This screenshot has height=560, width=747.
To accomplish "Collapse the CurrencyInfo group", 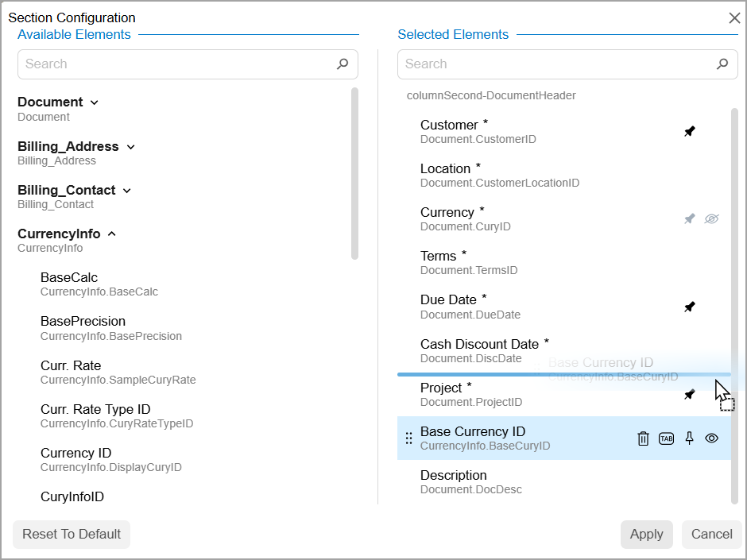I will point(112,234).
